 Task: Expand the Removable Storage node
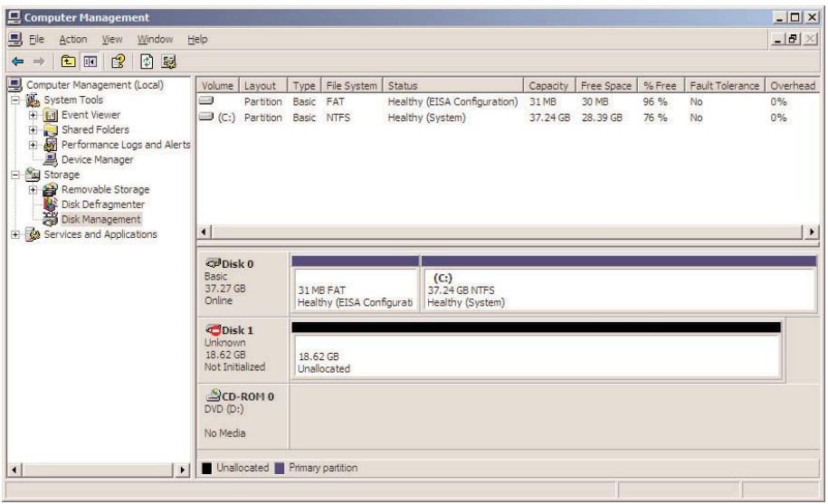click(x=33, y=189)
